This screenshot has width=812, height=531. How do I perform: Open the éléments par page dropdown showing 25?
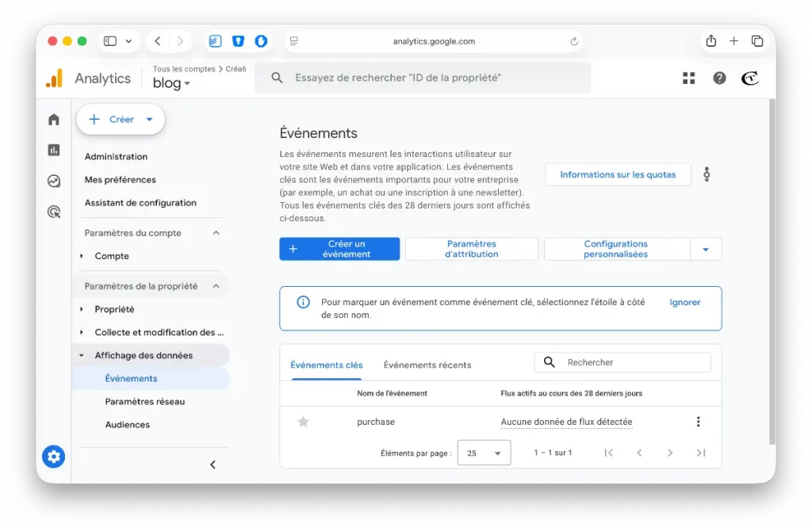484,453
